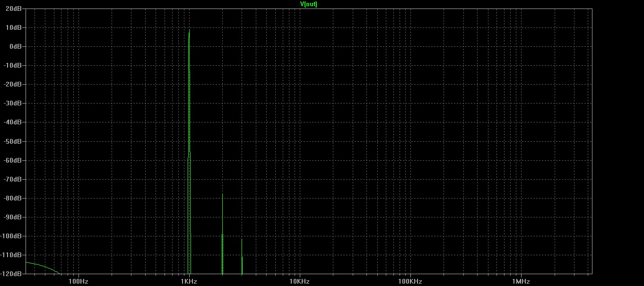The width and height of the screenshot is (644, 286).
Task: Click the 100Hz frequency axis label
Action: (x=78, y=281)
